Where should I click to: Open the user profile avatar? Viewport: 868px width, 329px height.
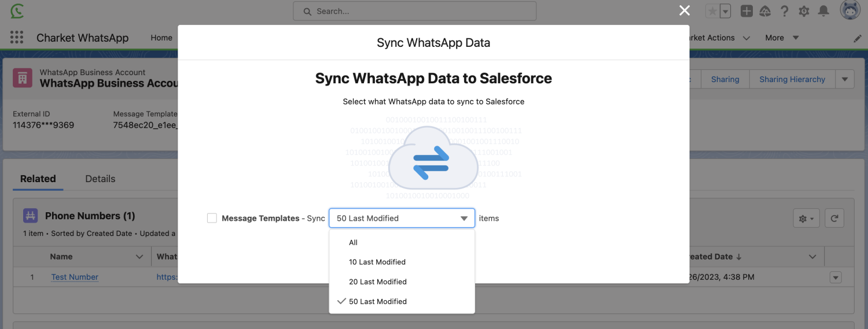tap(850, 10)
